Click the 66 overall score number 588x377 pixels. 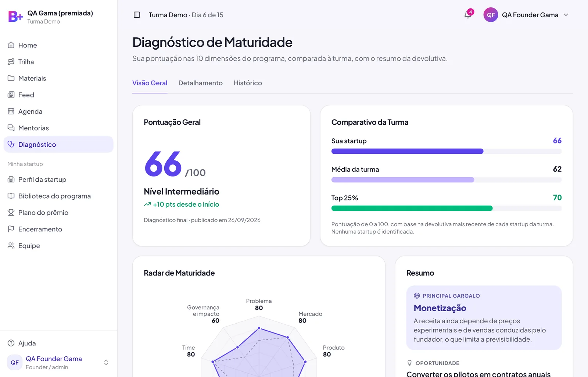pos(163,164)
